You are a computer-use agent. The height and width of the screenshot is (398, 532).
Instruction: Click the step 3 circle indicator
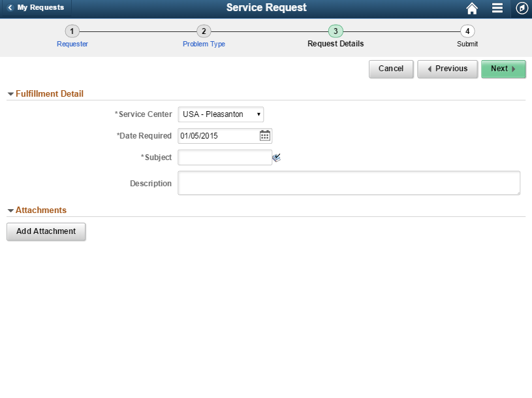pos(335,31)
